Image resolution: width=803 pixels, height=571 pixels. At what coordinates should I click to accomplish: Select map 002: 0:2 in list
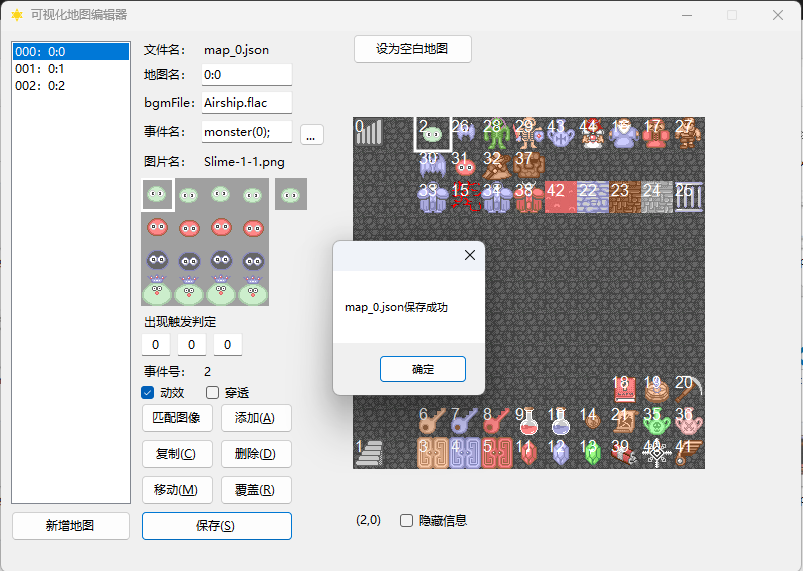point(71,86)
